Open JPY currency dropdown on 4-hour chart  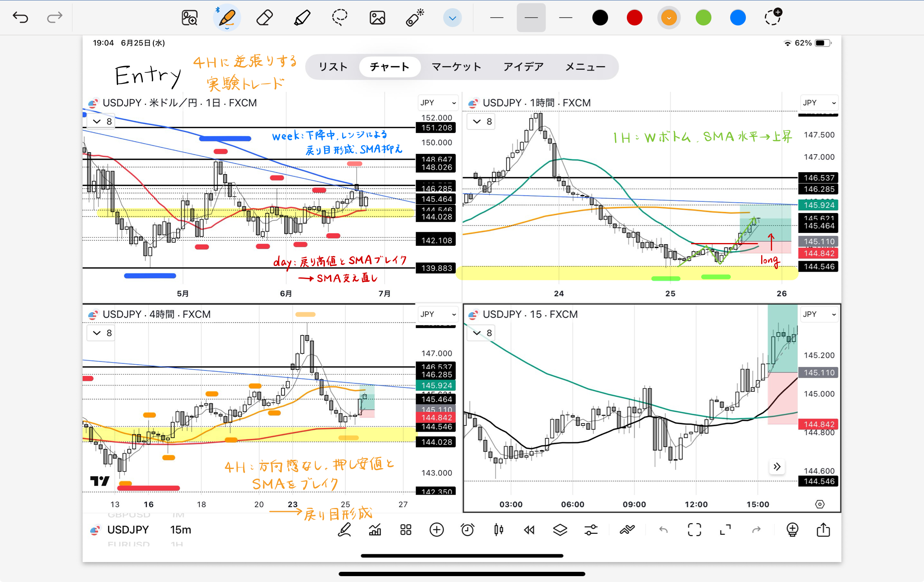[438, 314]
